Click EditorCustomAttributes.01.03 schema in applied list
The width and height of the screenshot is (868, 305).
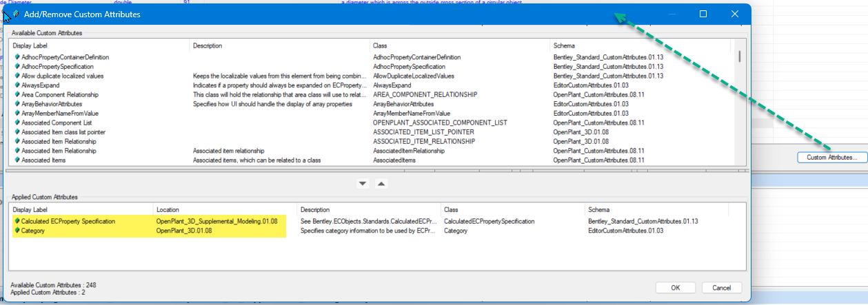pos(625,231)
